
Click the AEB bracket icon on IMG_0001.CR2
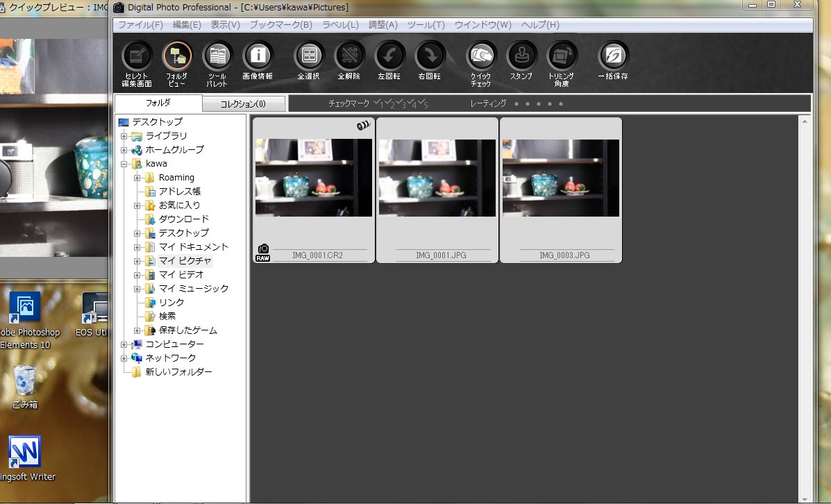tap(363, 126)
